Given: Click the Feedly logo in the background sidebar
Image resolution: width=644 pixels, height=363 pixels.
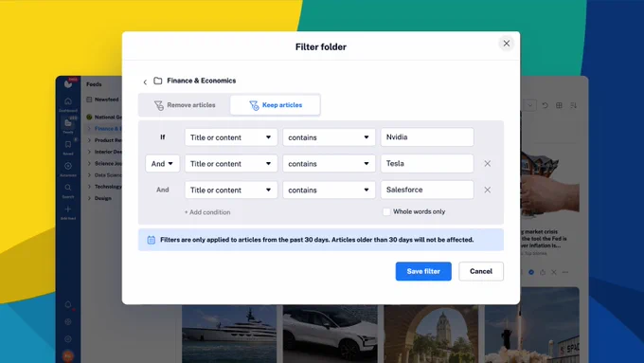Looking at the screenshot, I should click(x=68, y=83).
